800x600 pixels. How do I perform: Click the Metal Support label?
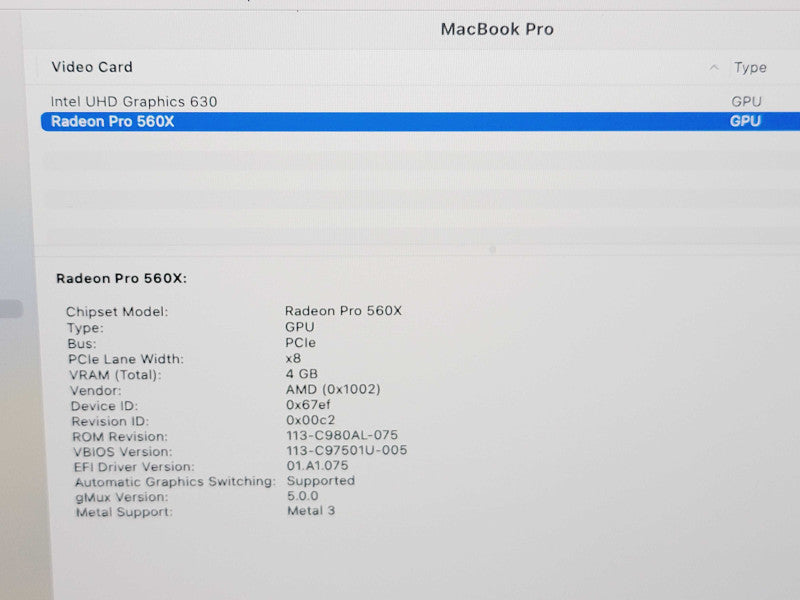[124, 512]
